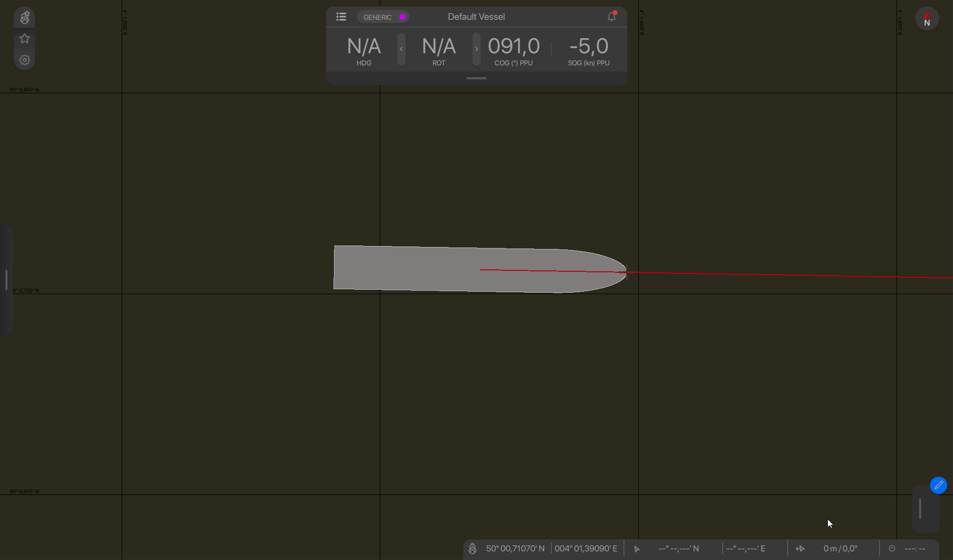Image resolution: width=953 pixels, height=560 pixels.
Task: Click the vessel favorites icon in left toolbar
Action: point(25,18)
